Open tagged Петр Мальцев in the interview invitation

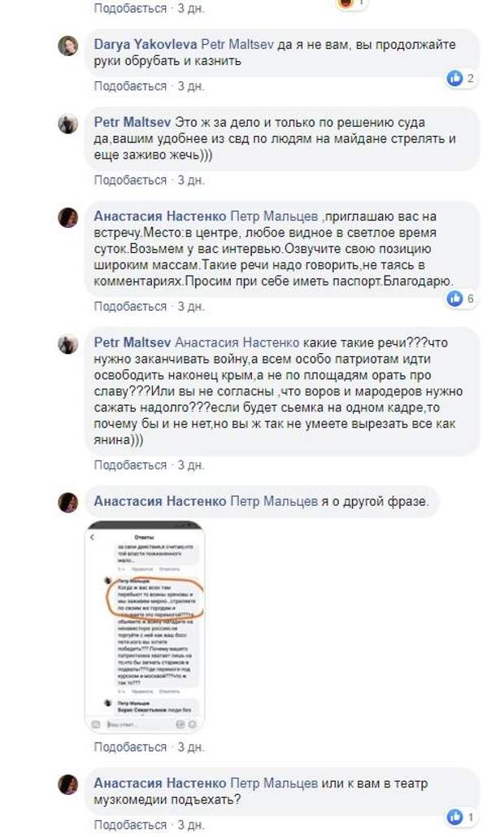[x=274, y=216]
